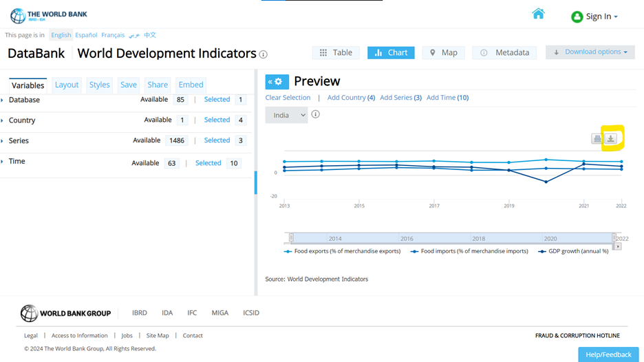Expand the Series variable section

[x=19, y=140]
